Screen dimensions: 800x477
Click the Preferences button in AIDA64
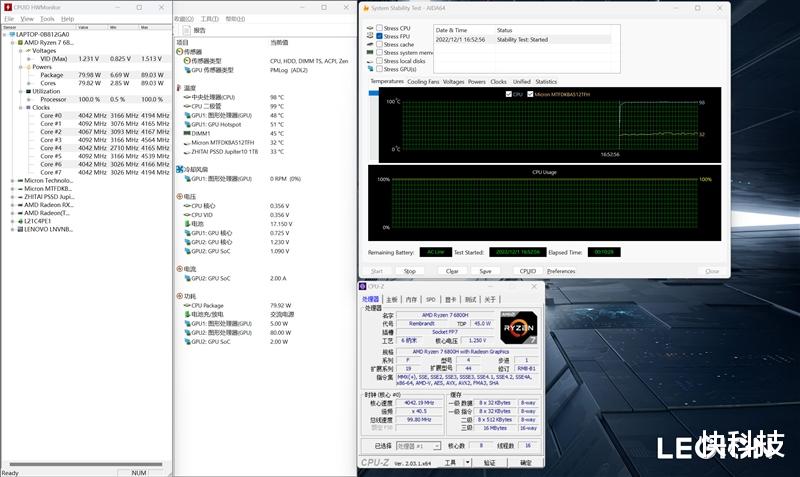[x=560, y=271]
